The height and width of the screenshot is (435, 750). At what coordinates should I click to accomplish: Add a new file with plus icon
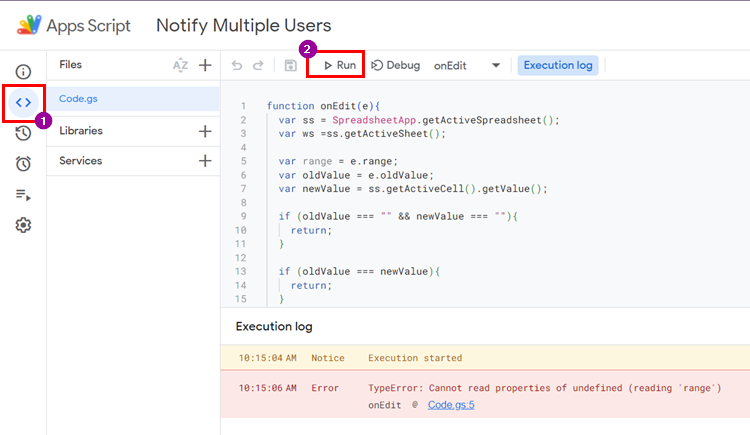coord(205,65)
